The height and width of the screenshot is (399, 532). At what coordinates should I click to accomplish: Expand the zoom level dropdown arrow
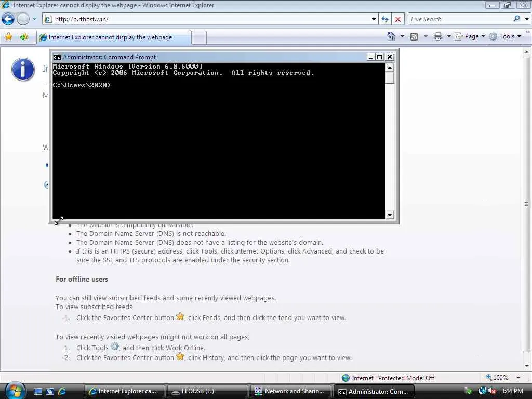coord(518,378)
